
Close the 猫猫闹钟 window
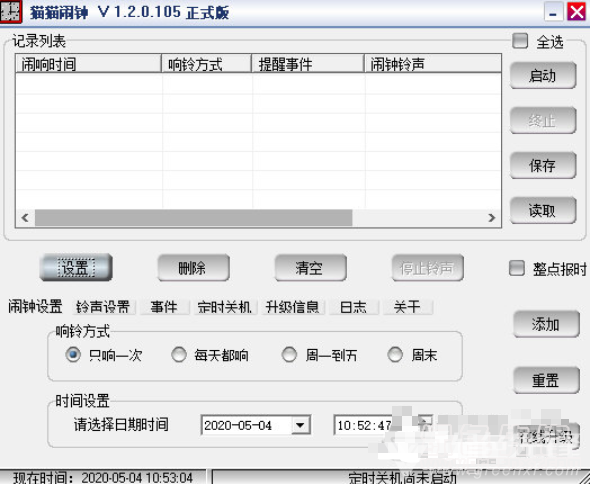tap(576, 12)
